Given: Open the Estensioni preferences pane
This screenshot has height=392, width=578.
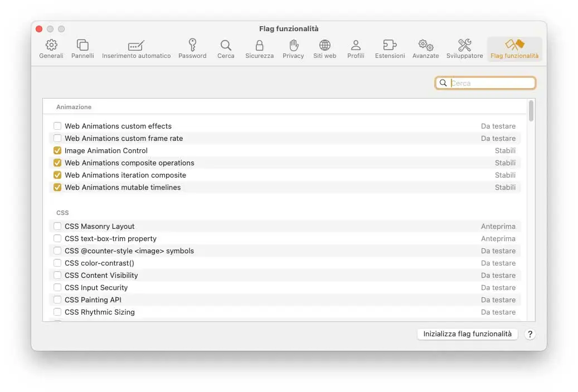Looking at the screenshot, I should (390, 49).
